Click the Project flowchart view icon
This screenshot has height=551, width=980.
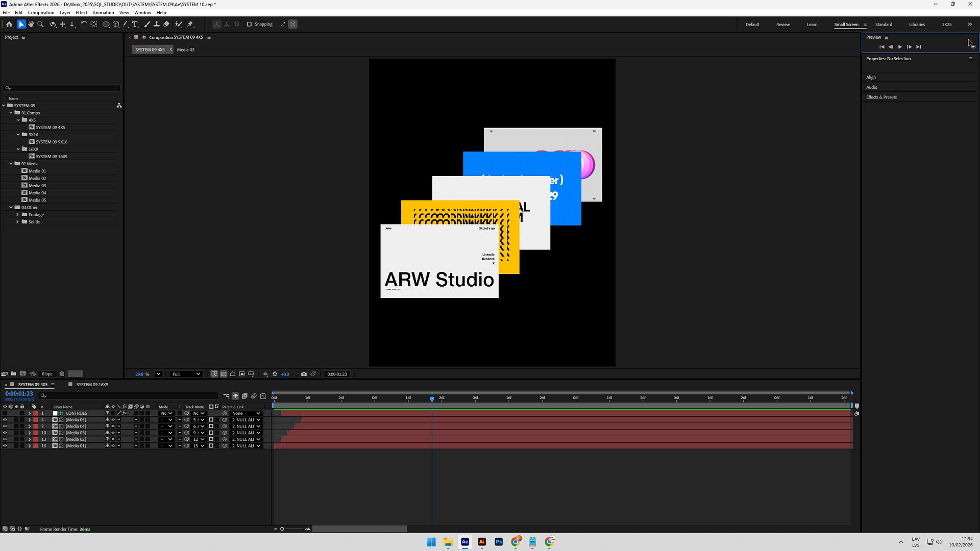click(119, 106)
